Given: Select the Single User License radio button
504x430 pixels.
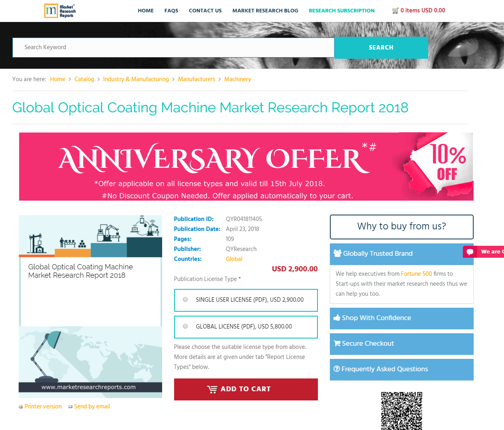Looking at the screenshot, I should click(x=185, y=299).
